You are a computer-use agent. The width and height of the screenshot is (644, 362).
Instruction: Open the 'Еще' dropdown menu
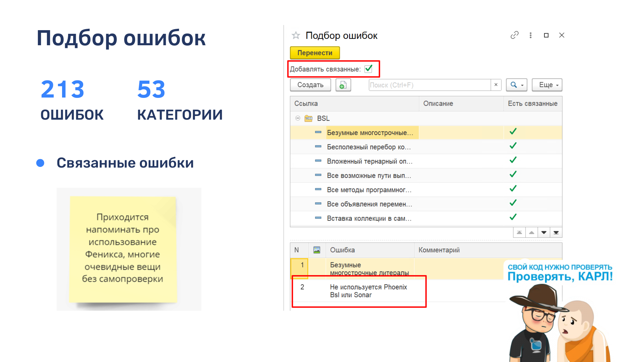pos(547,85)
